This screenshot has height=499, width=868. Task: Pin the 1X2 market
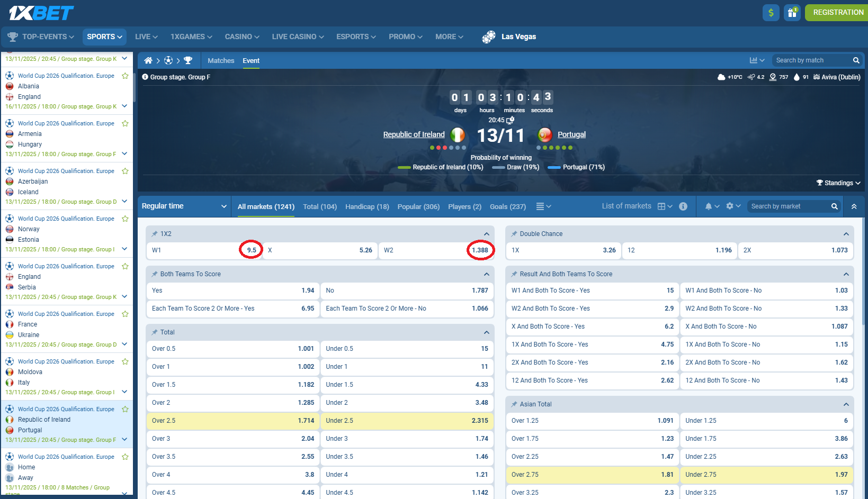click(154, 233)
